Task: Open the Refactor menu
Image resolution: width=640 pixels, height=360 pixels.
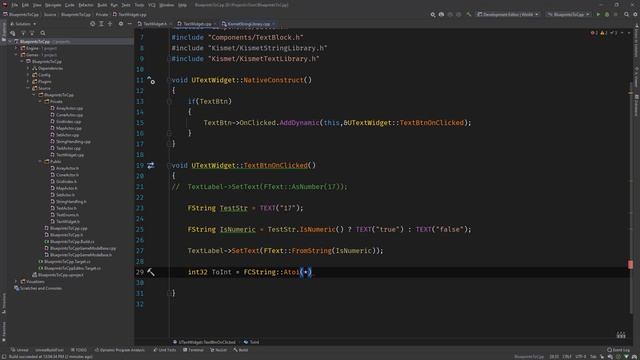Action: pyautogui.click(x=86, y=5)
